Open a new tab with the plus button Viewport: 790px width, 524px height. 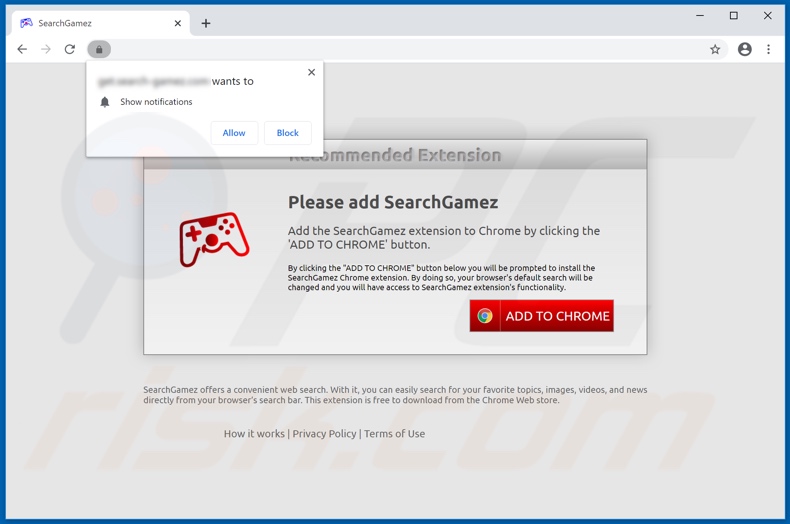point(206,23)
